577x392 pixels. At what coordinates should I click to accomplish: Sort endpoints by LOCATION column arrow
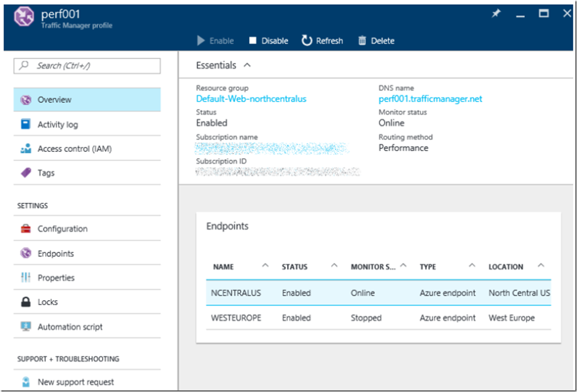click(541, 265)
